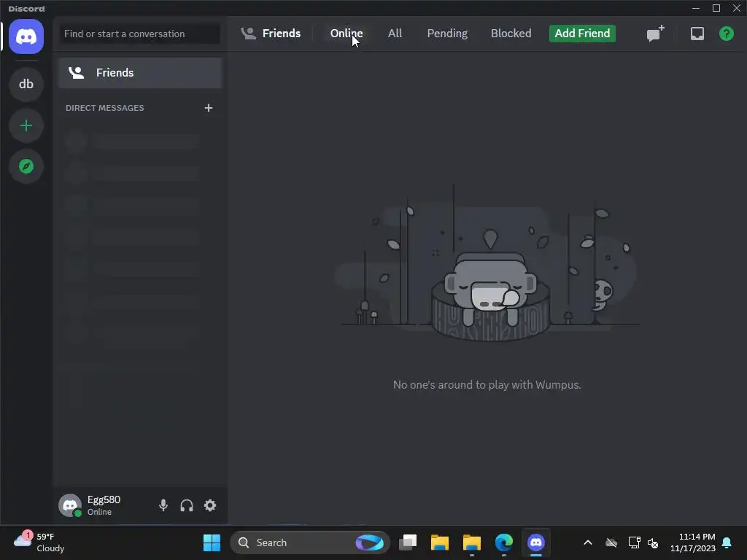
Task: Open New Group DM icon
Action: [x=655, y=34]
